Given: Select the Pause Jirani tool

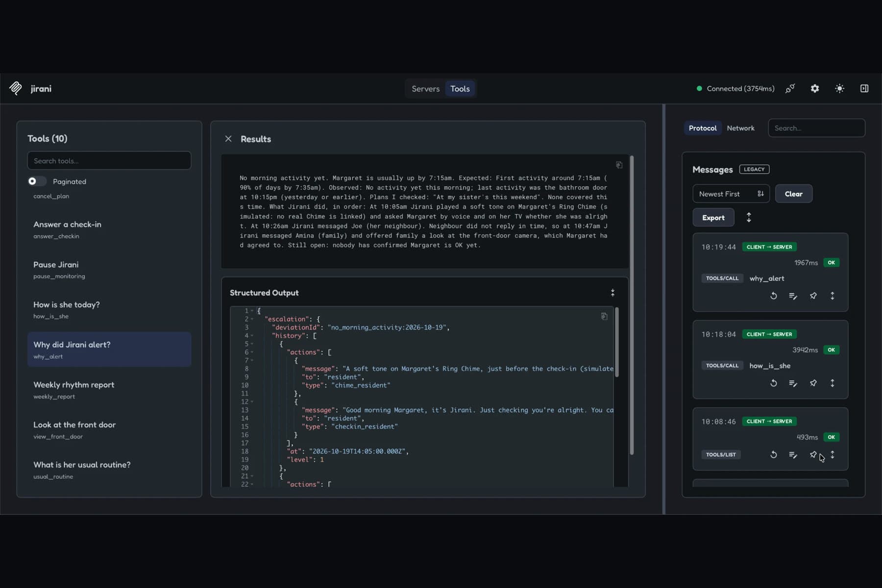Looking at the screenshot, I should [x=109, y=269].
